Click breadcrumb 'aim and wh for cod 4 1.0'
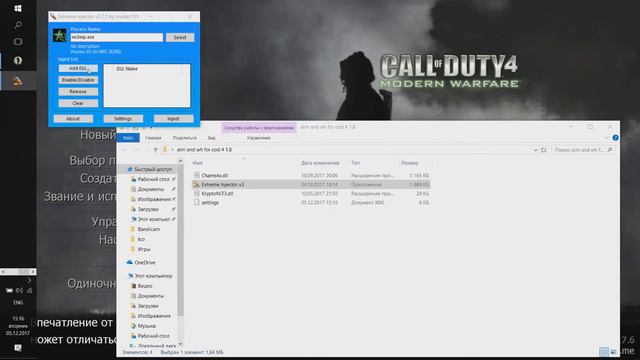 (x=204, y=150)
